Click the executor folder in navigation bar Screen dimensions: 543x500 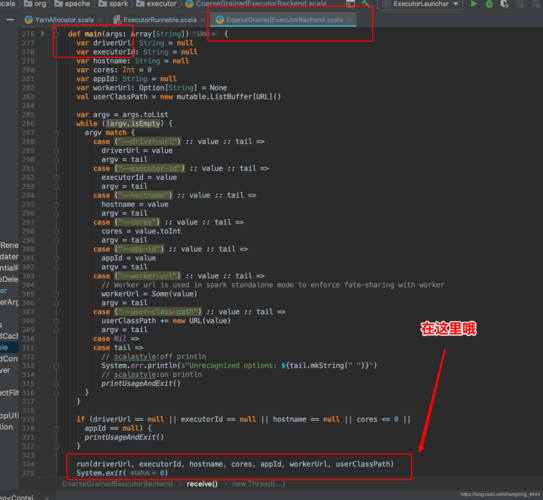tap(157, 4)
